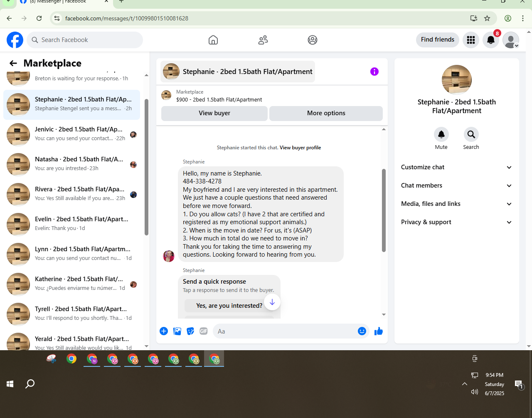The width and height of the screenshot is (532, 418).
Task: Open more actions plus icon in composer
Action: [x=164, y=331]
